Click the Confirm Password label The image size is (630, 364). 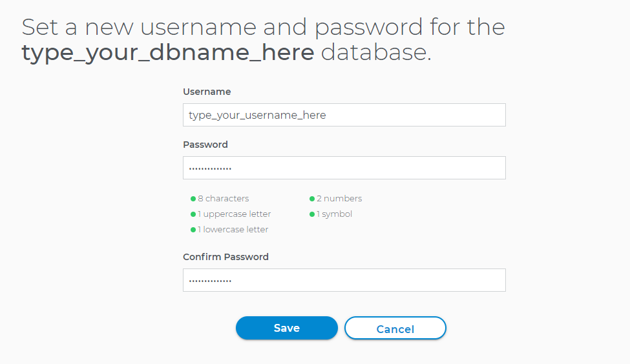(x=226, y=257)
